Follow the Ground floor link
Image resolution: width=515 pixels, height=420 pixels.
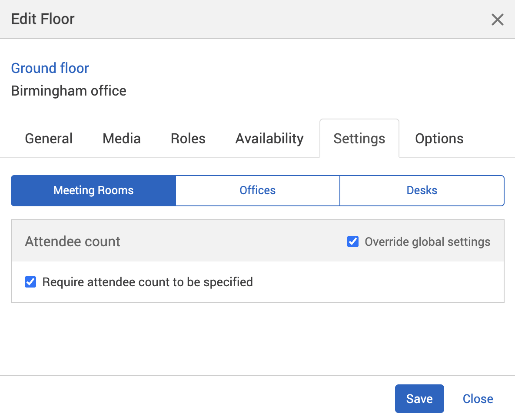(50, 68)
